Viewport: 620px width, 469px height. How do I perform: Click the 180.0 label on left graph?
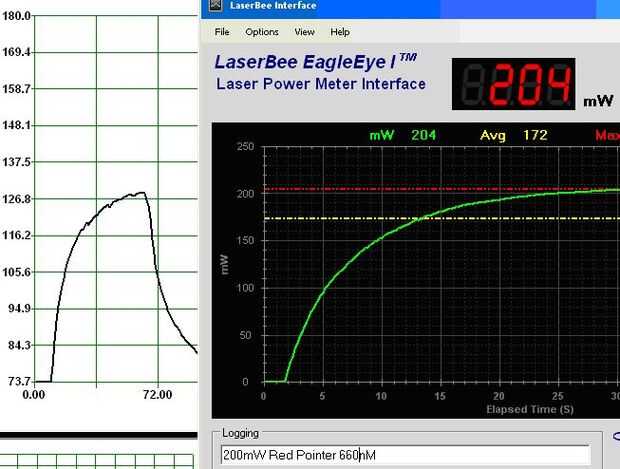pyautogui.click(x=16, y=16)
